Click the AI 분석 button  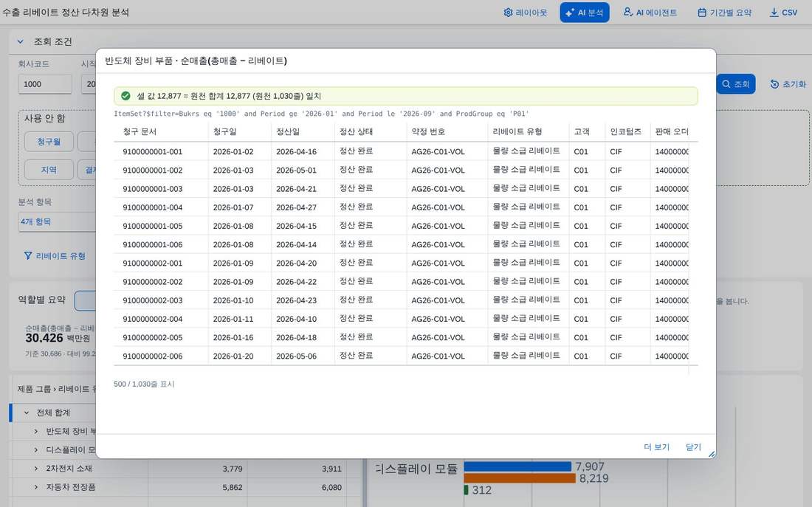click(584, 13)
